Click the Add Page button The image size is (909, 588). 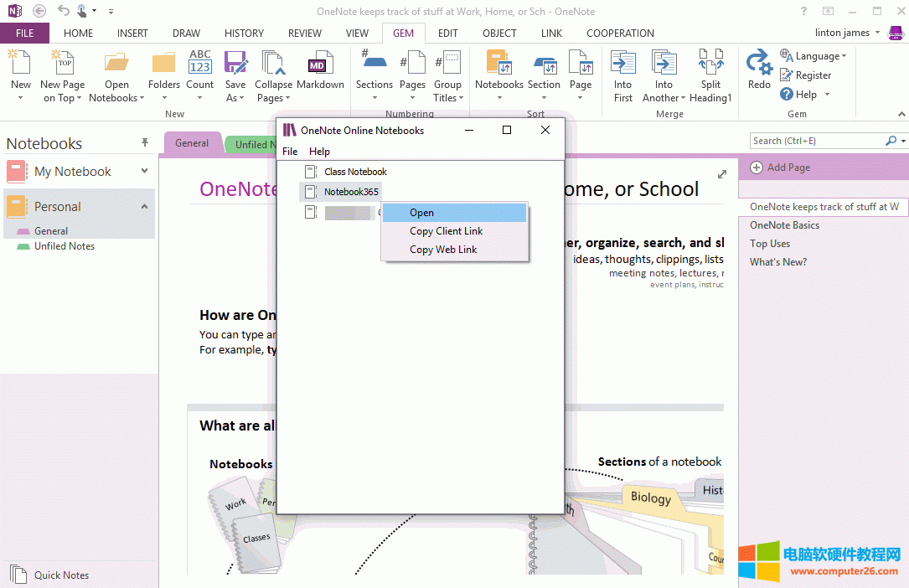click(780, 168)
